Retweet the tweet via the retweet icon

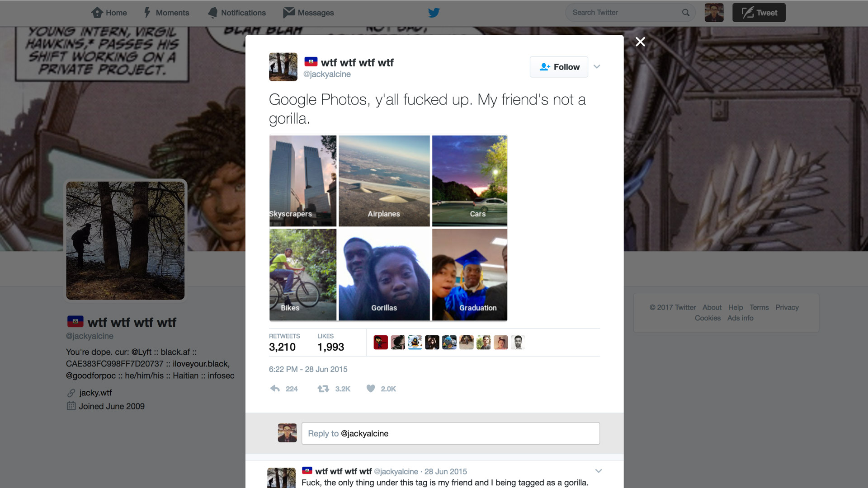click(x=322, y=389)
